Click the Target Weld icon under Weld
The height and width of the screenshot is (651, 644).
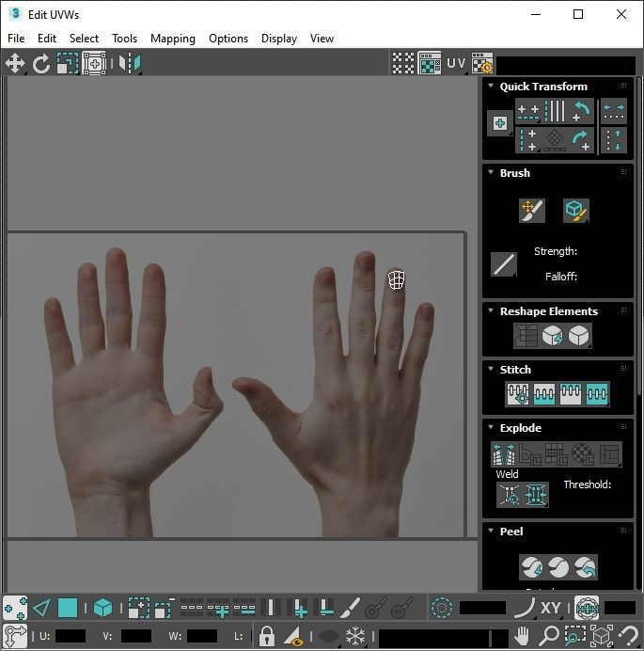coord(510,495)
